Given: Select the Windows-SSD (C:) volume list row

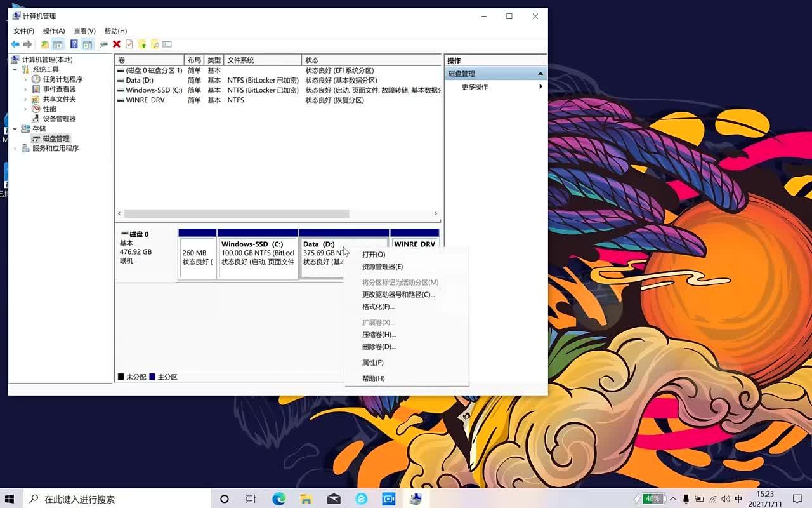Looking at the screenshot, I should (278, 90).
